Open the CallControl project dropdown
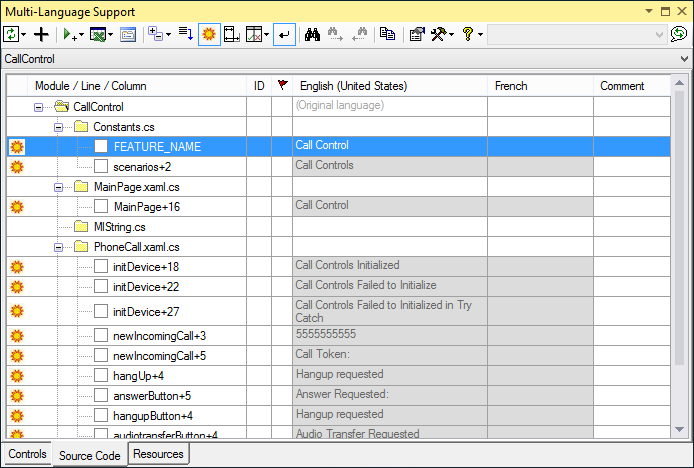 click(x=684, y=59)
